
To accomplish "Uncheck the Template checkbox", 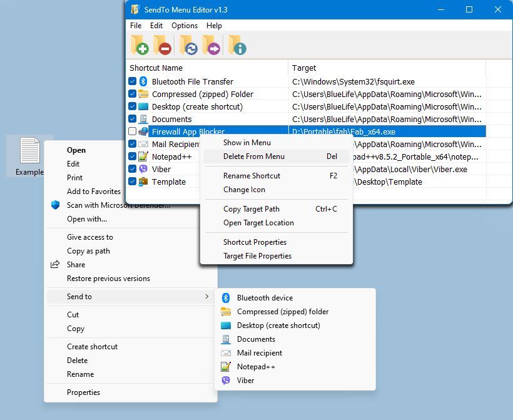I will [132, 181].
